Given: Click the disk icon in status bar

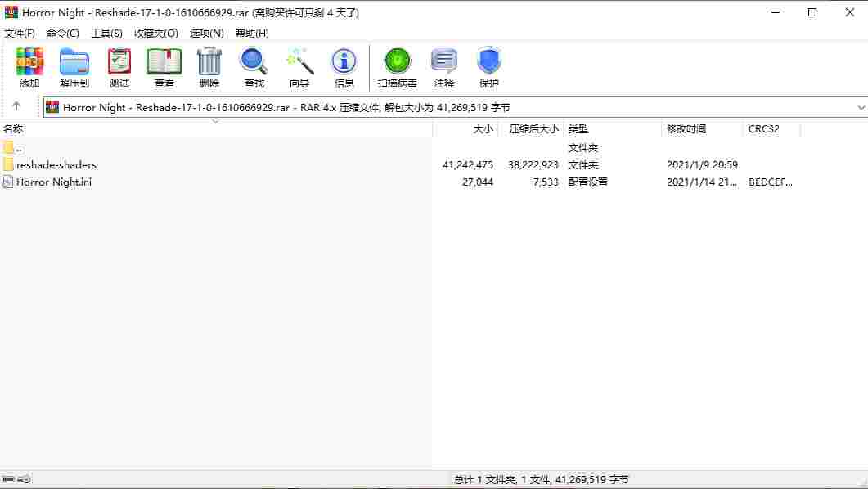Looking at the screenshot, I should click(x=8, y=479).
